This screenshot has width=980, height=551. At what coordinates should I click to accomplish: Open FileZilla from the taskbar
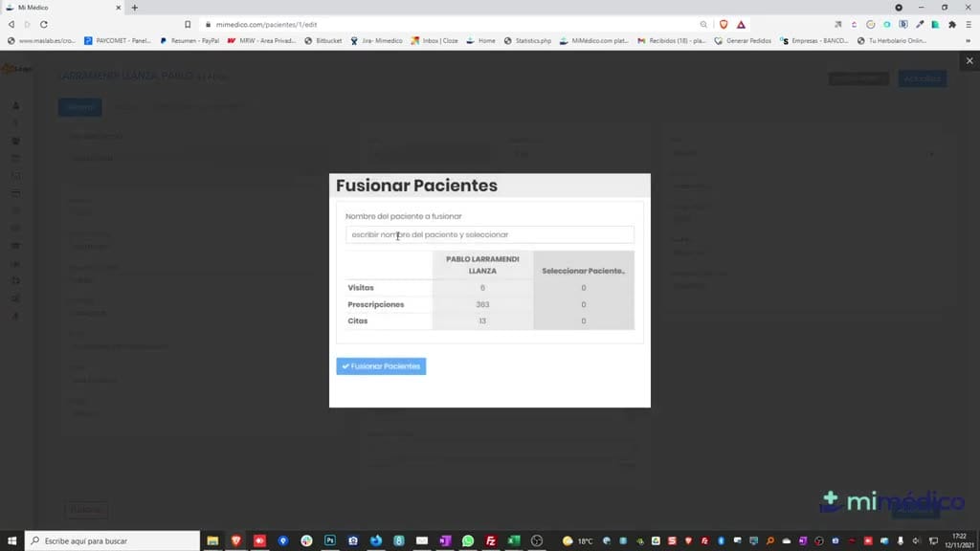pos(491,541)
